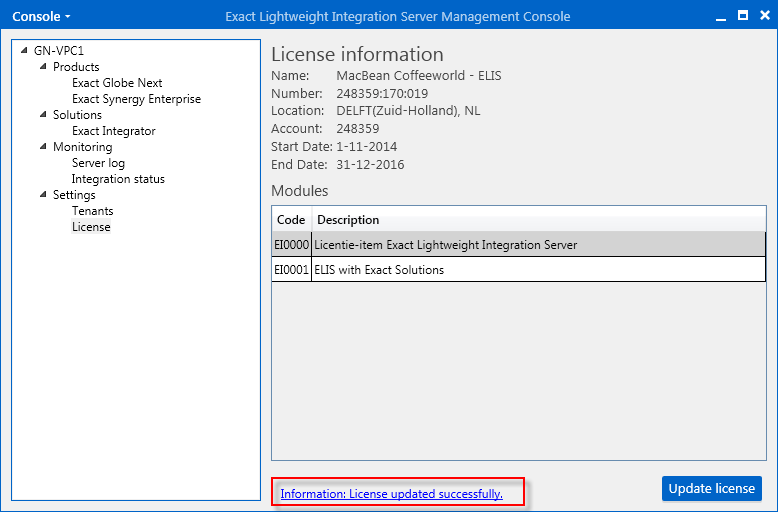
Task: Select Solutions in the tree
Action: (77, 115)
